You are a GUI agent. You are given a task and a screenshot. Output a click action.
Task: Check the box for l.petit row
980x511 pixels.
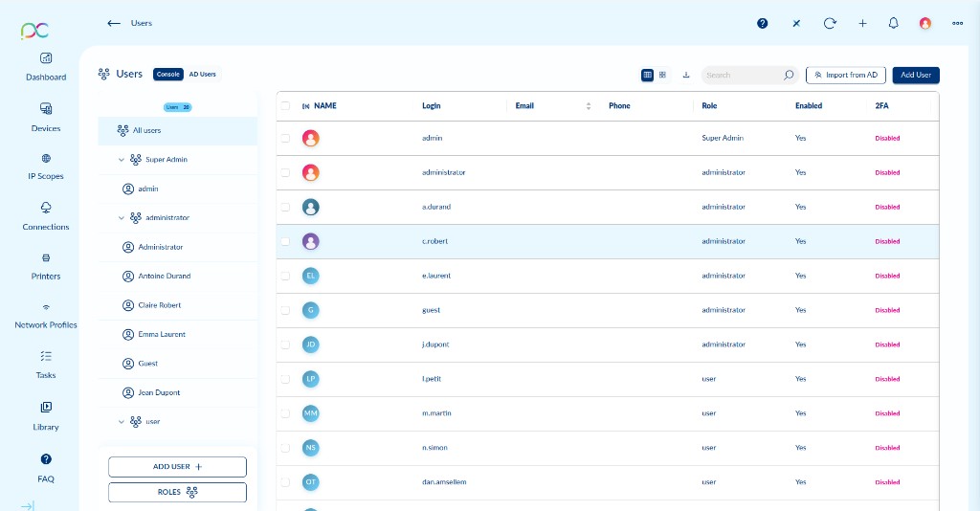285,379
